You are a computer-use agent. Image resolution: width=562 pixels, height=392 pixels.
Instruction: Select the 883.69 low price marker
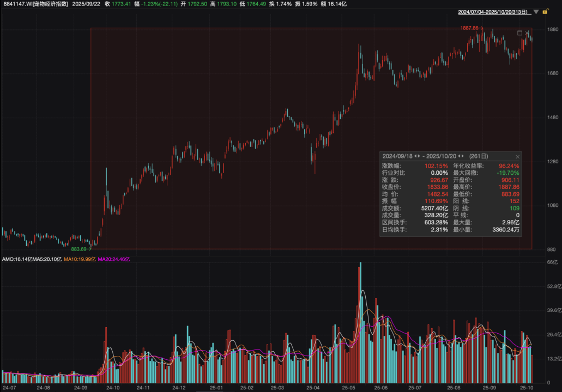pyautogui.click(x=78, y=249)
